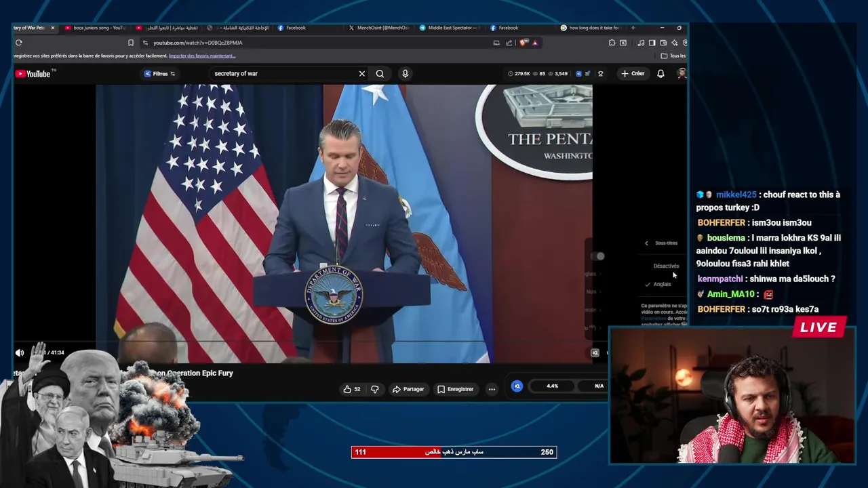This screenshot has width=868, height=488.
Task: Click the 279.5K stats counter in header
Action: (x=519, y=74)
